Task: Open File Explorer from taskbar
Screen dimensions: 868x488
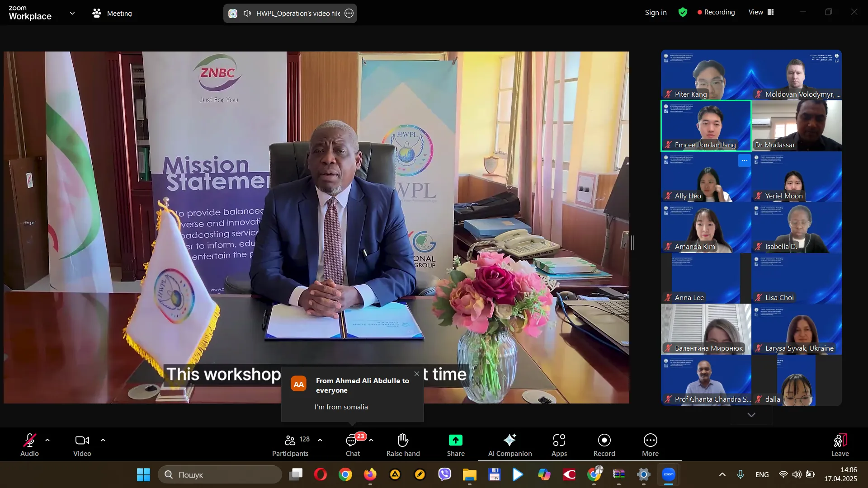Action: coord(470,474)
